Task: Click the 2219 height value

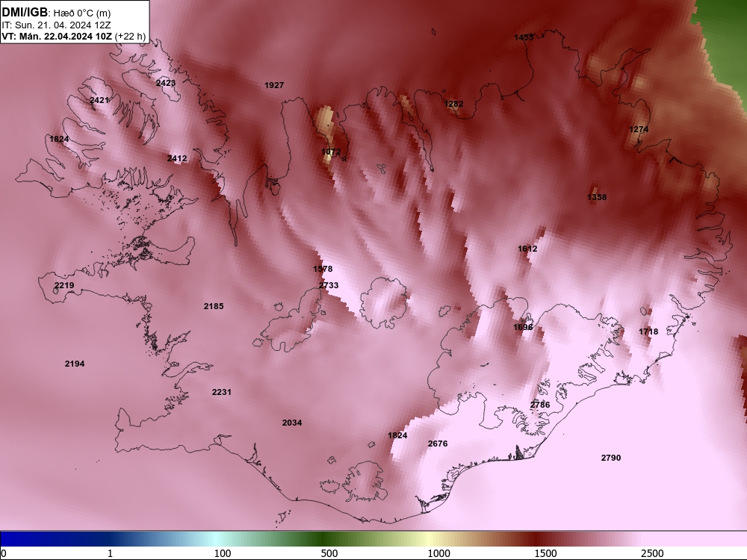Action: pos(64,285)
